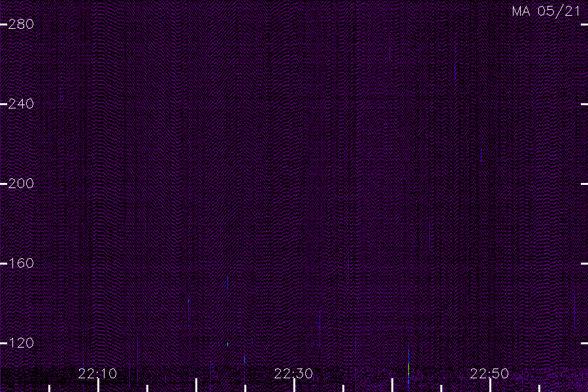This screenshot has width=588, height=392.
Task: Click the 120 axis label
Action: 21,343
